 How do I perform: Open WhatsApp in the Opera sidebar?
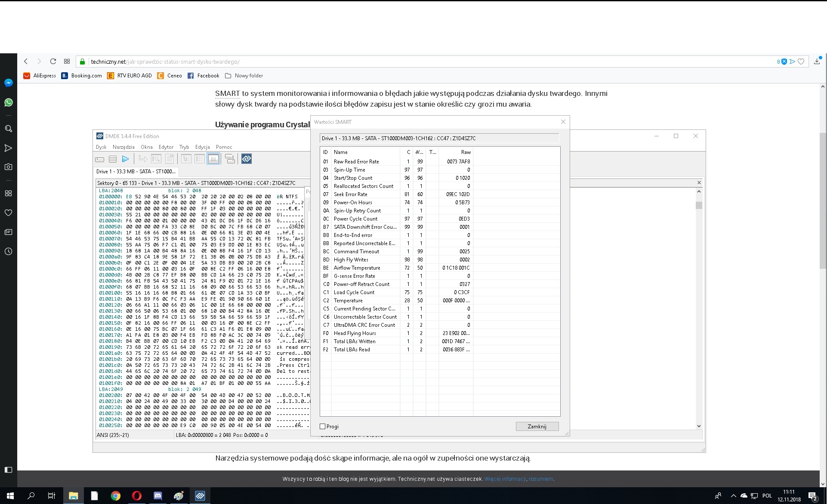pos(9,102)
